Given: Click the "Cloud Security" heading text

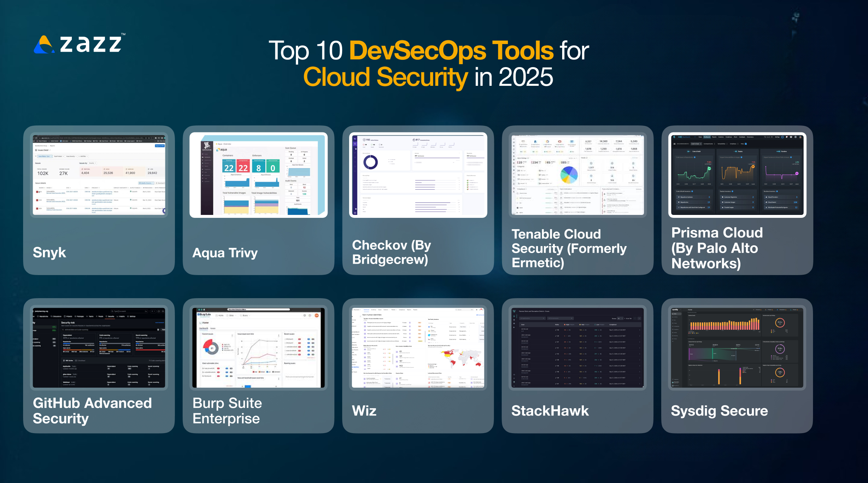Looking at the screenshot, I should (x=385, y=77).
